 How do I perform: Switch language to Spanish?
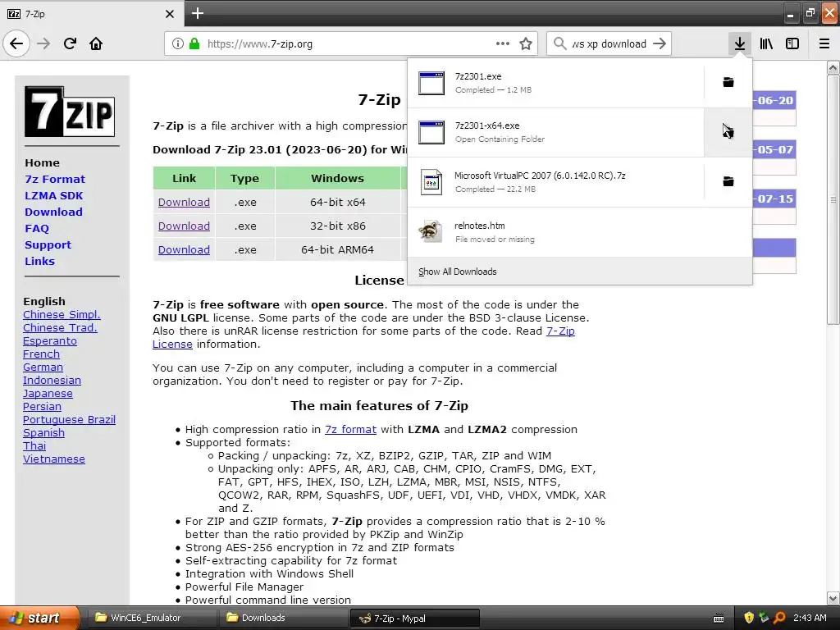click(44, 433)
